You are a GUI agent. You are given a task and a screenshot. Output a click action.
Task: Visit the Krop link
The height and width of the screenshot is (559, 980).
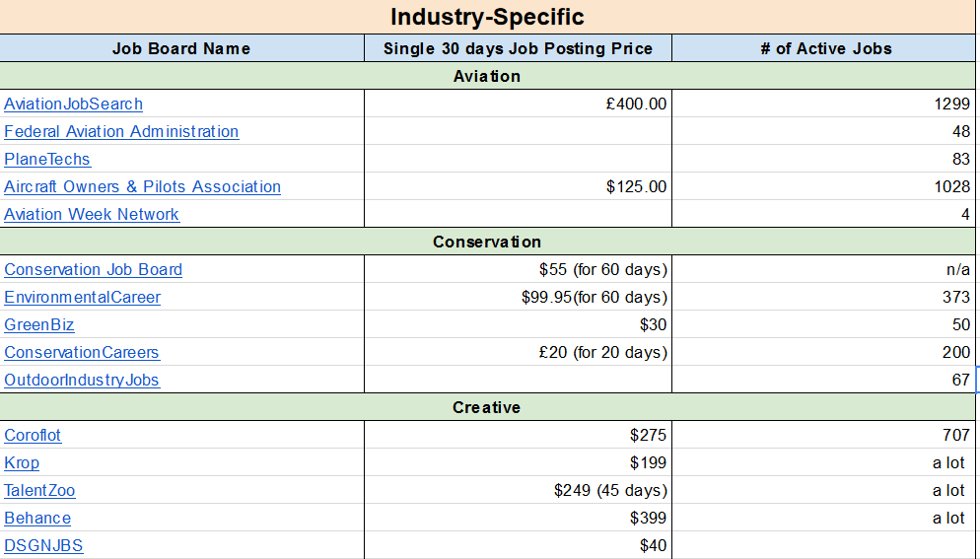22,462
